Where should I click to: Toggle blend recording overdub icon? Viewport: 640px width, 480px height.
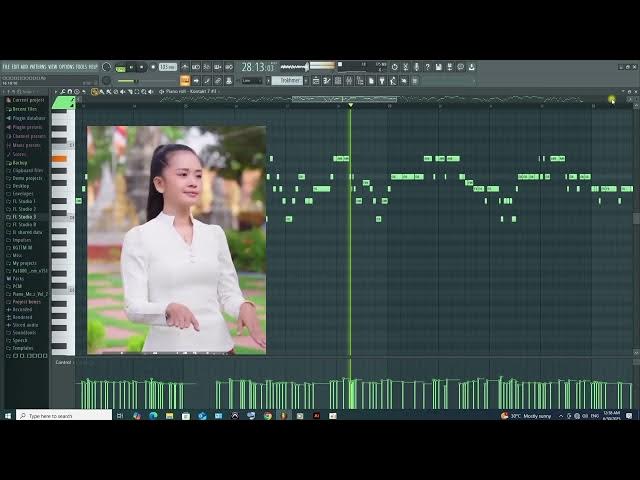(218, 67)
